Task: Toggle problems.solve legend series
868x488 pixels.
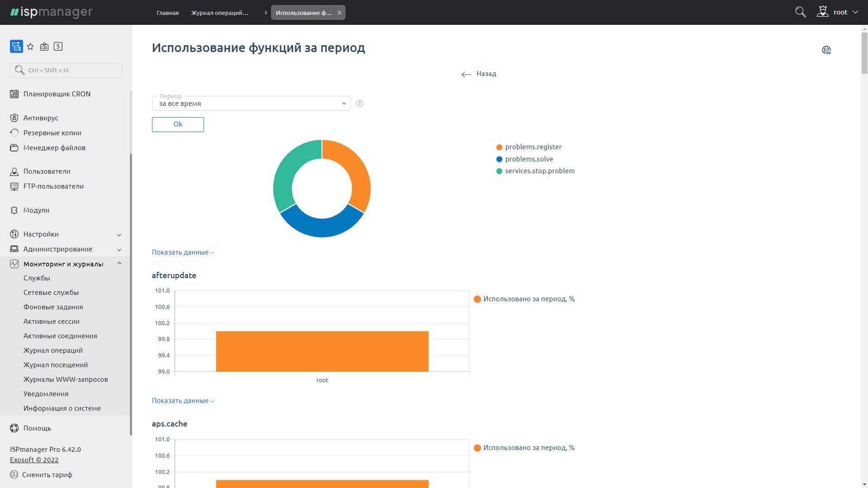Action: coord(529,159)
